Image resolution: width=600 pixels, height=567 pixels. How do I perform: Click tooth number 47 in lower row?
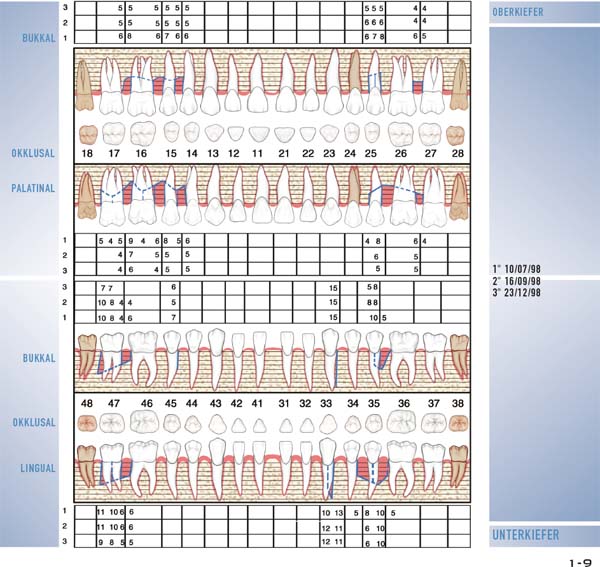tap(115, 403)
